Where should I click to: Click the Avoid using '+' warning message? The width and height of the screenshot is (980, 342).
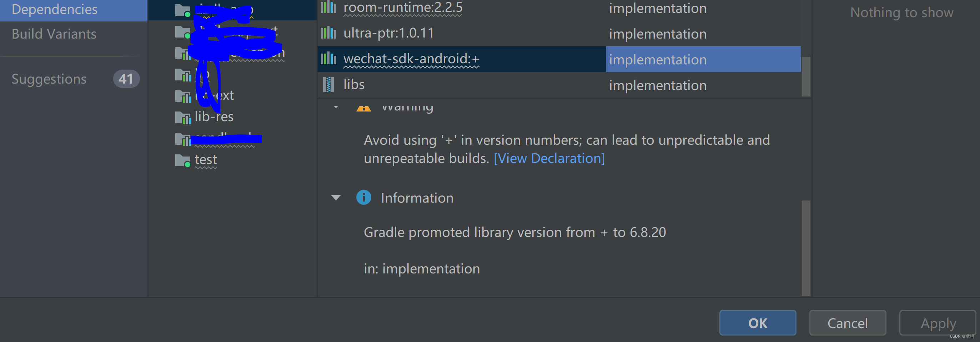567,149
